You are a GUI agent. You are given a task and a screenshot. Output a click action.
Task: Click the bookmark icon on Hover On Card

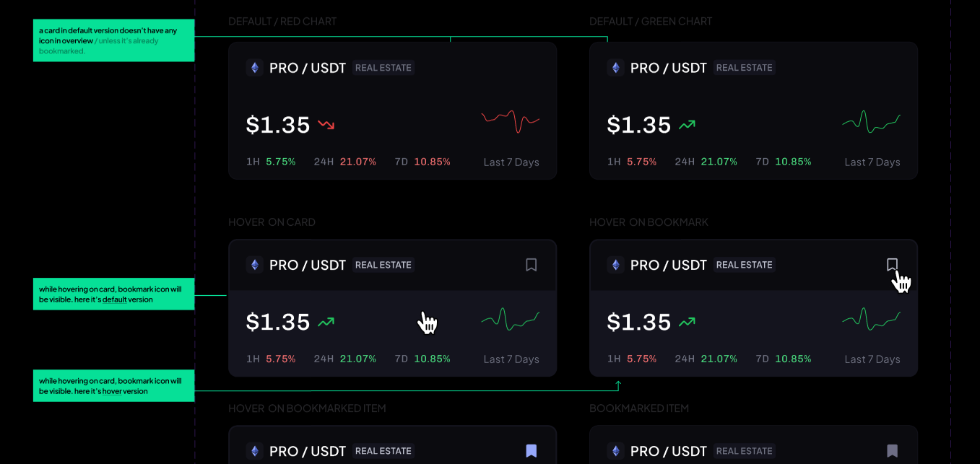tap(532, 265)
